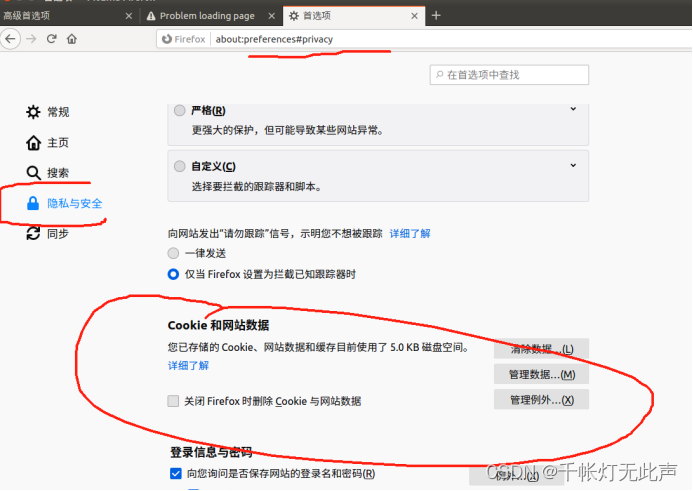Screen dimensions: 693x491
Task: Select 一律发送 Do Not Track option
Action: click(x=173, y=253)
